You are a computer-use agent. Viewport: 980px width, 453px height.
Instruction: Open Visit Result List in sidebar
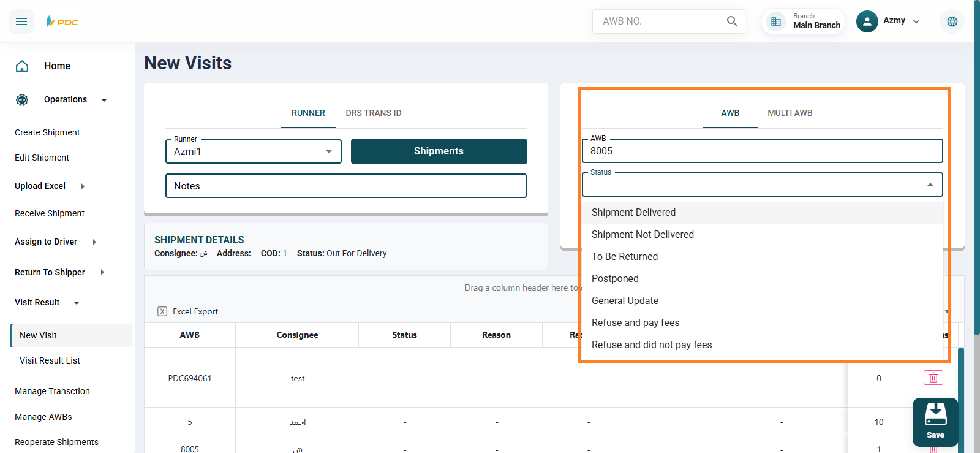(50, 360)
